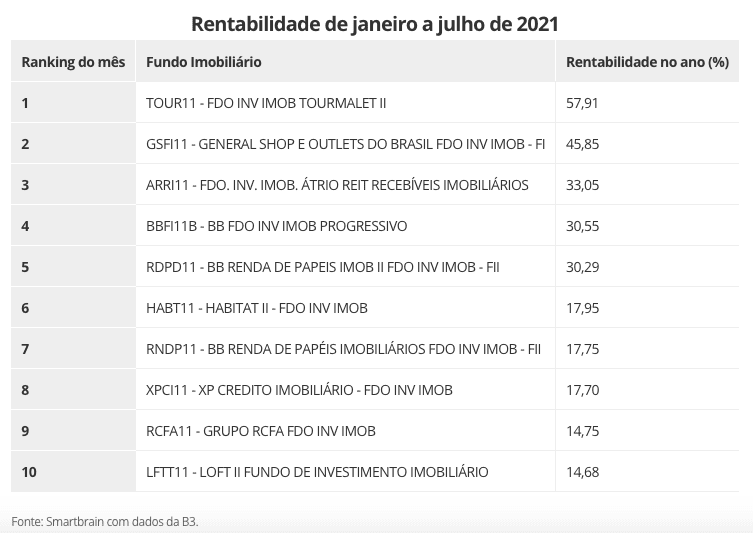Screen dimensions: 753x533
Task: Select the 45,85 rentabilidade value
Action: (582, 144)
